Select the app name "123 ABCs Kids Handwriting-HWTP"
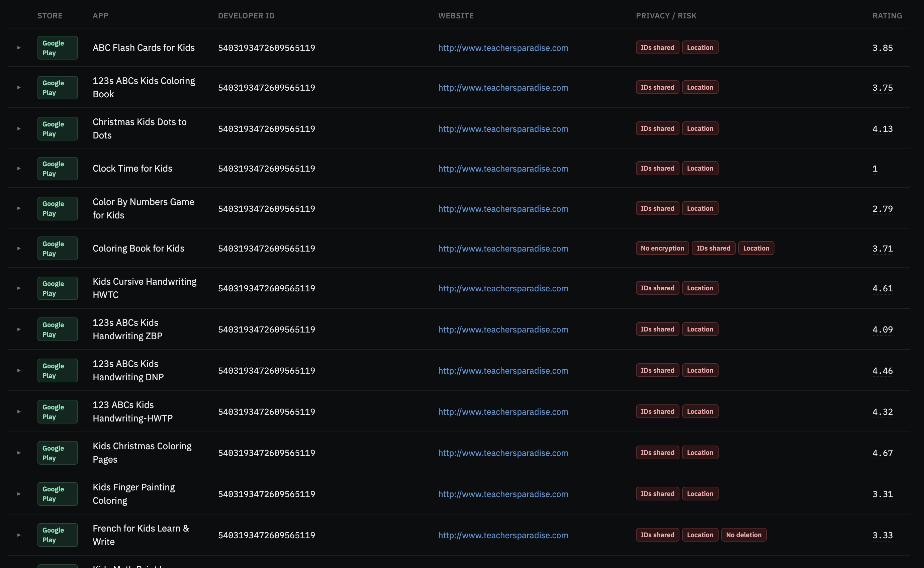 point(132,412)
